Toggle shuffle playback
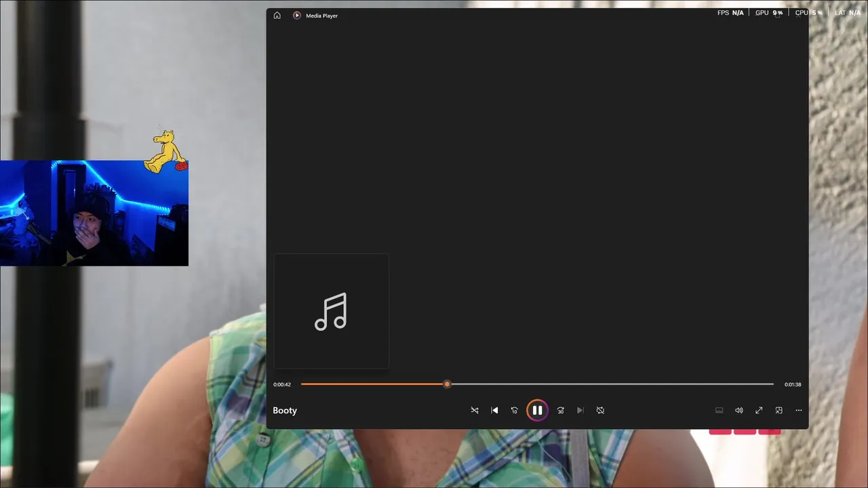868x488 pixels. coord(475,410)
